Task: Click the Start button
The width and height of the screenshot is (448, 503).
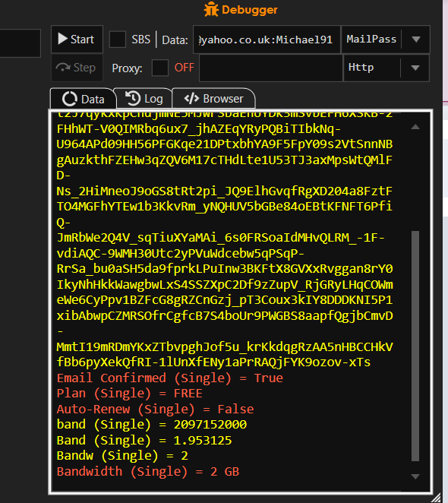Action: pos(77,40)
